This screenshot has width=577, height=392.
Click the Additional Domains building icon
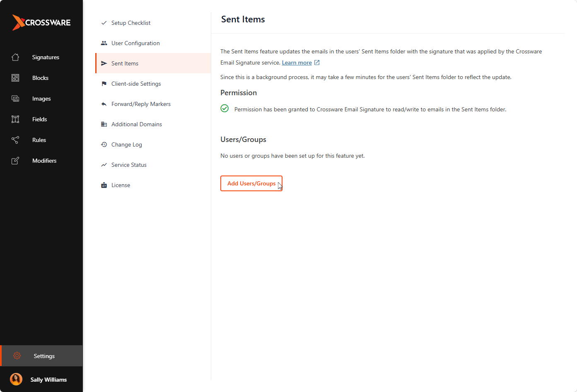pyautogui.click(x=104, y=124)
